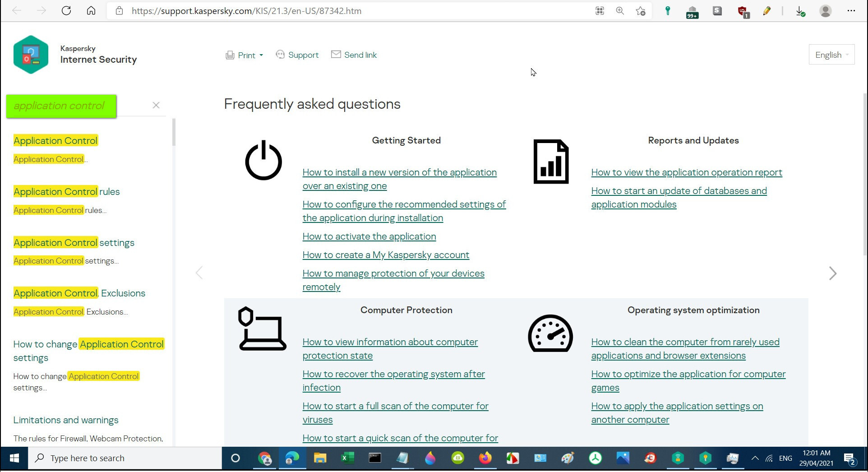The width and height of the screenshot is (868, 472).
Task: Open Excel from taskbar
Action: coord(347,458)
